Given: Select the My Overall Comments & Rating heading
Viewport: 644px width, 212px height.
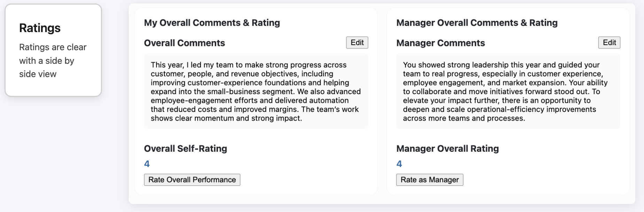Looking at the screenshot, I should (212, 23).
